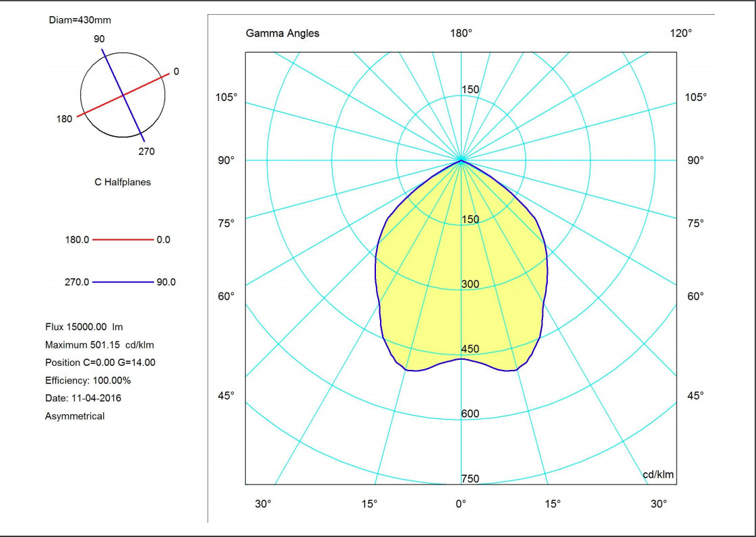Select the Flux 15000.00 lm text
Image resolution: width=756 pixels, height=537 pixels.
tap(84, 327)
